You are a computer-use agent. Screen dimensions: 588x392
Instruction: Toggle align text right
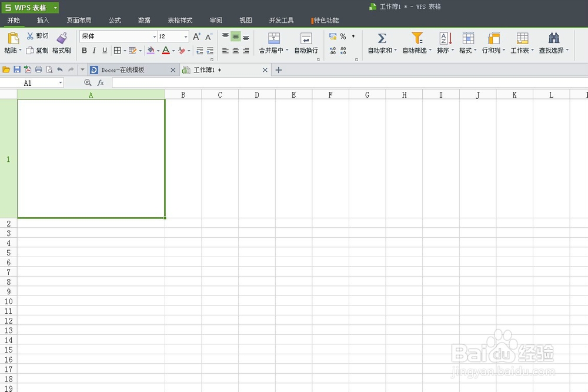[x=246, y=50]
